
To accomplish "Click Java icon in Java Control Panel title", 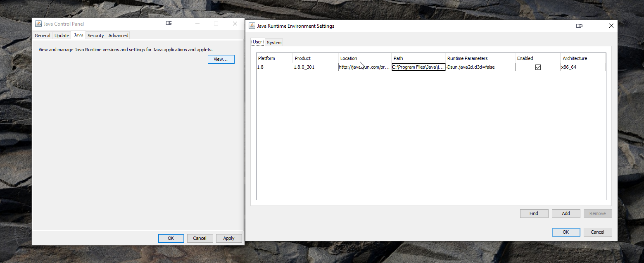I will point(38,24).
